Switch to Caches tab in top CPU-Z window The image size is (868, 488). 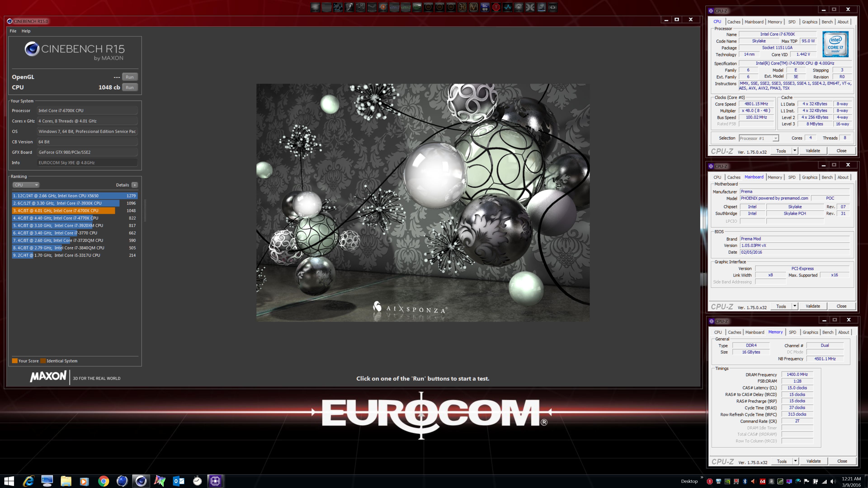point(734,22)
